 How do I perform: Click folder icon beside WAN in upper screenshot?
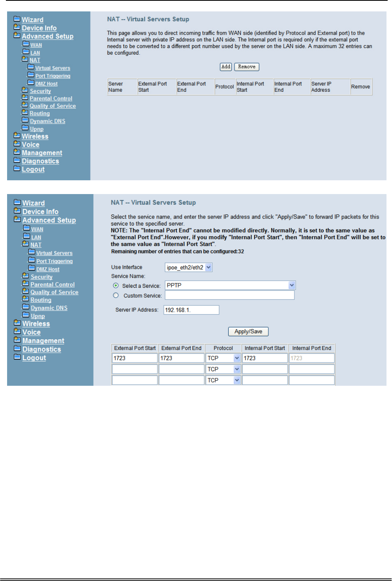pos(26,44)
